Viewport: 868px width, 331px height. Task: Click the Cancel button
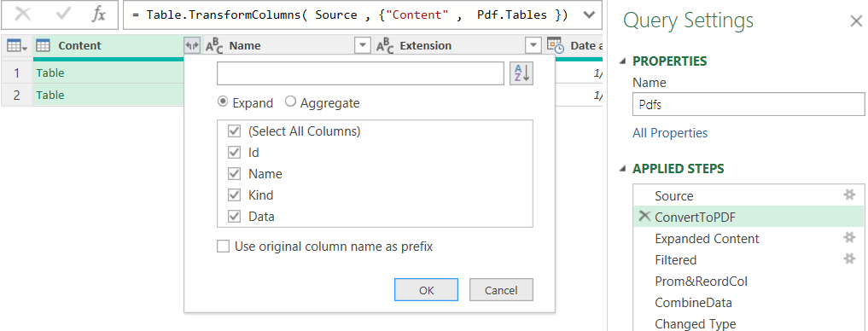(501, 289)
